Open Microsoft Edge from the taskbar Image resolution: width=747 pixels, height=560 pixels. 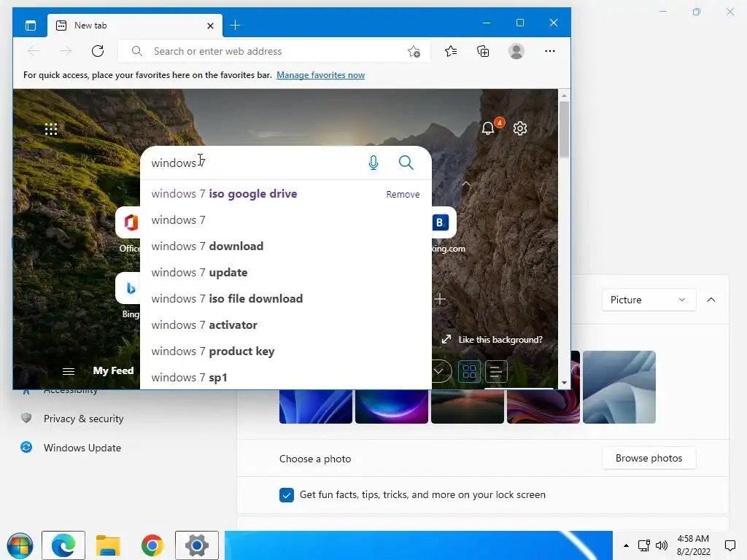63,545
